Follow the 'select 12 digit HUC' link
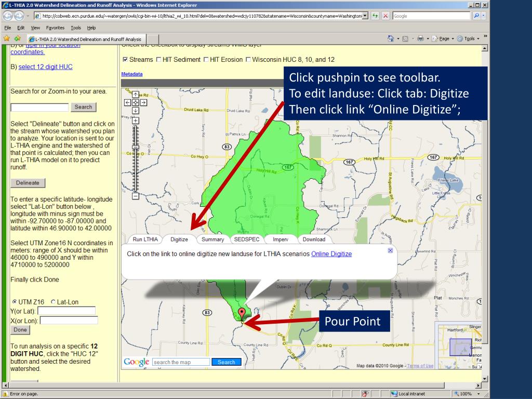This screenshot has width=532, height=399. (x=46, y=67)
